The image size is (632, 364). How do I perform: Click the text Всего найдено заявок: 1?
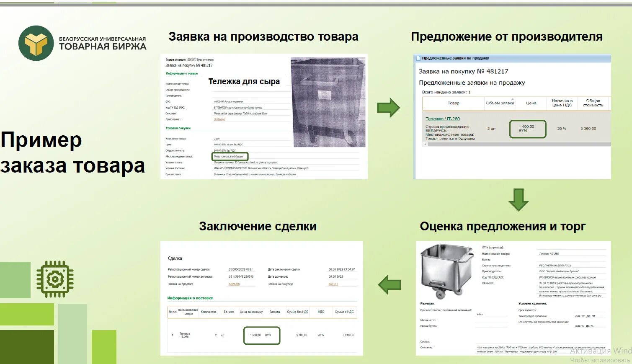[x=446, y=92]
